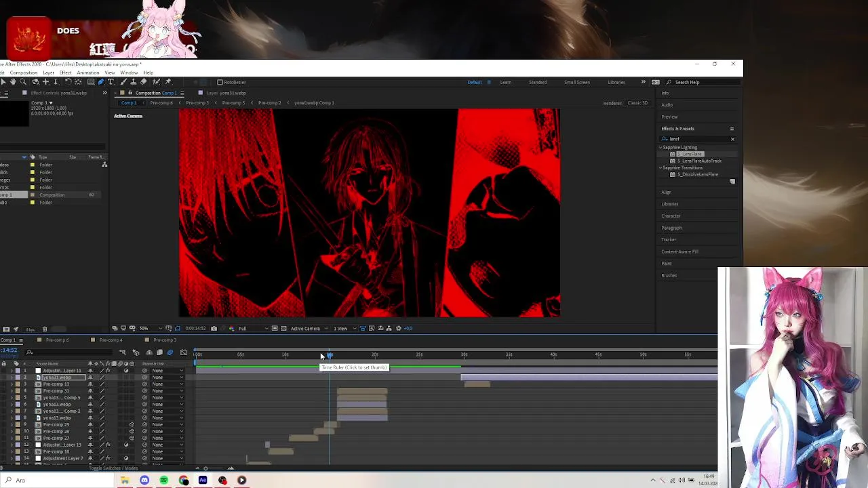
Task: Switch to Pre-comp 4 timeline tab
Action: pos(111,340)
